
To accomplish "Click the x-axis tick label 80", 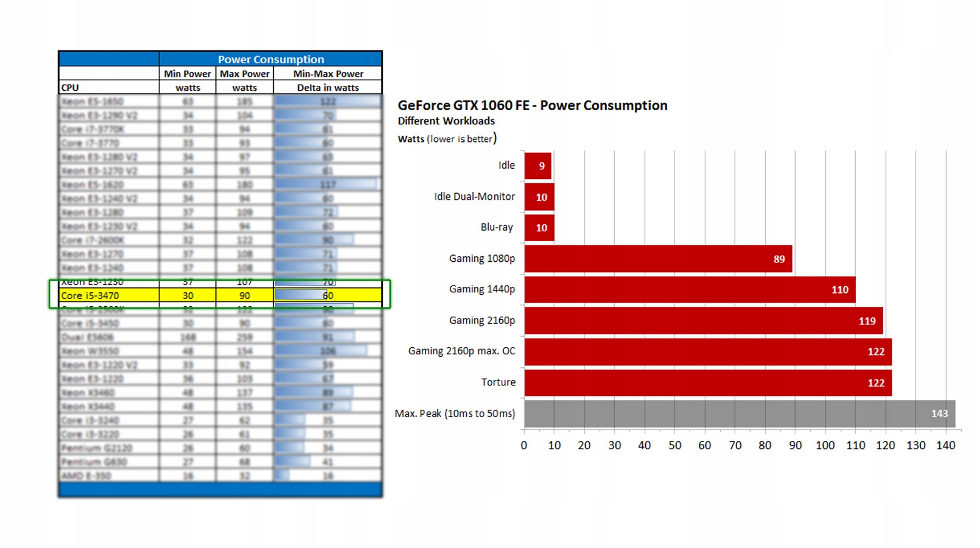I will coord(765,445).
